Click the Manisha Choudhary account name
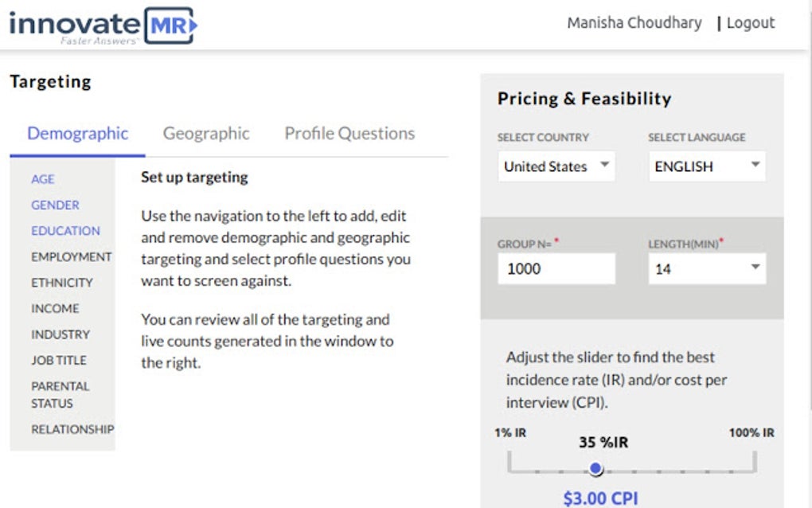The image size is (812, 508). (x=634, y=23)
